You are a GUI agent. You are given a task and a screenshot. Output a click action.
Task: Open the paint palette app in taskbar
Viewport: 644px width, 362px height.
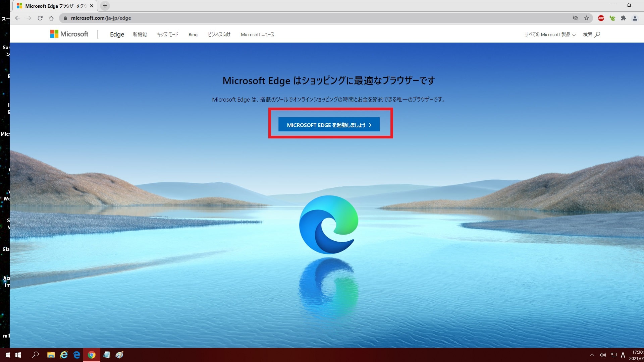click(119, 355)
